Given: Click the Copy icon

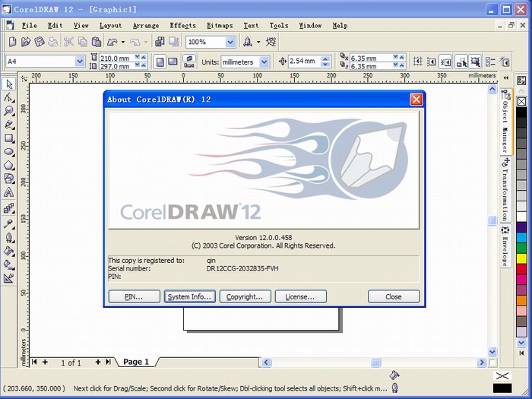Looking at the screenshot, I should 82,42.
